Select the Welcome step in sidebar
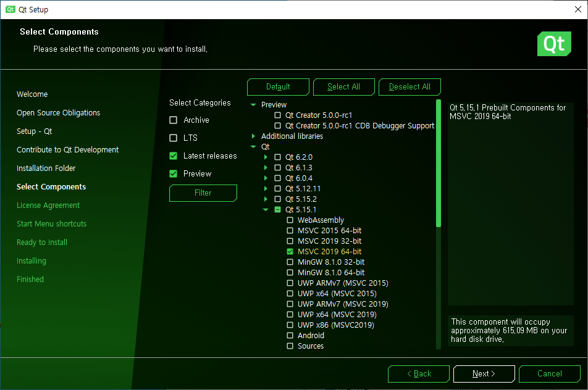Screen dimensions: 588x390 click(x=32, y=94)
